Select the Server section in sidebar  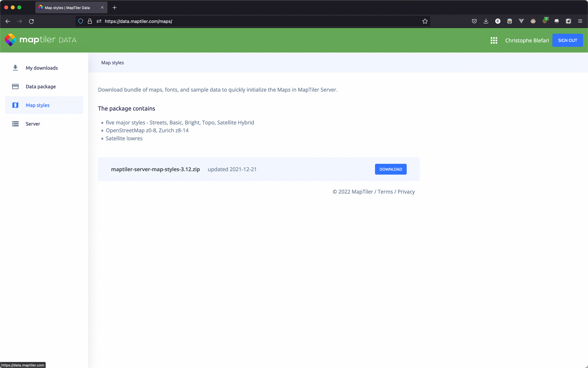coord(33,124)
